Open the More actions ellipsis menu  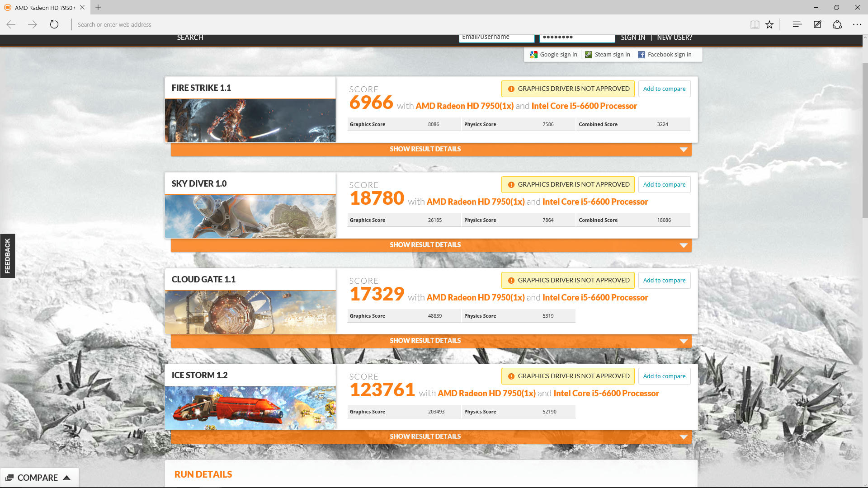click(857, 24)
